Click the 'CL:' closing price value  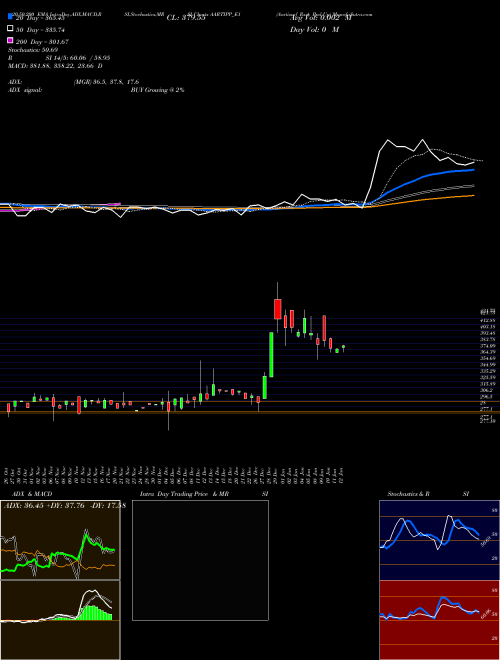186,18
